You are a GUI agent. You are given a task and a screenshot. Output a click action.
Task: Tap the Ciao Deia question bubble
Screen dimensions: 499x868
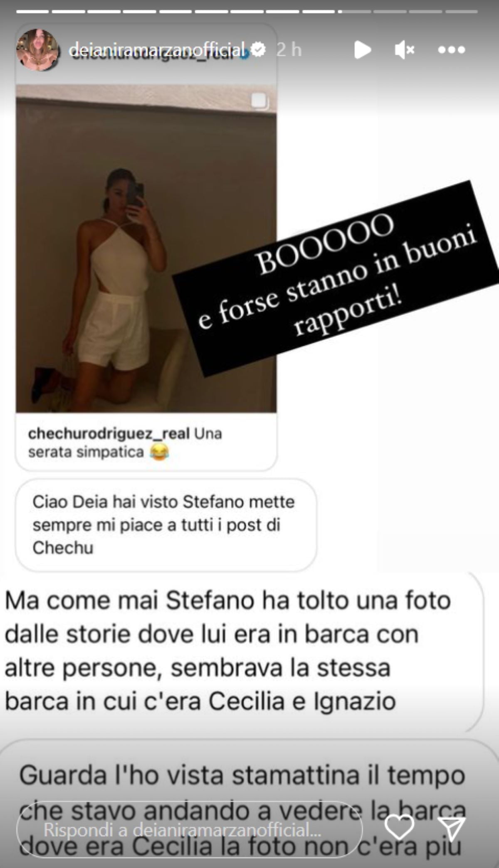166,525
